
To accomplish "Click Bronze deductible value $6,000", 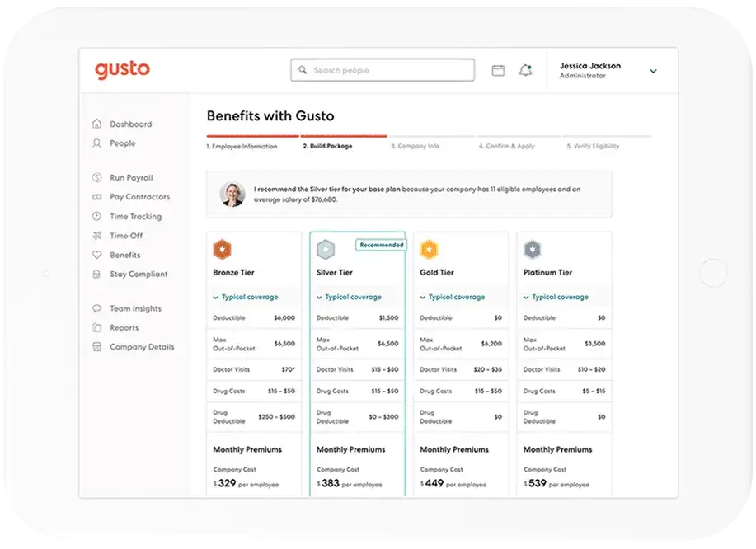I will [284, 317].
